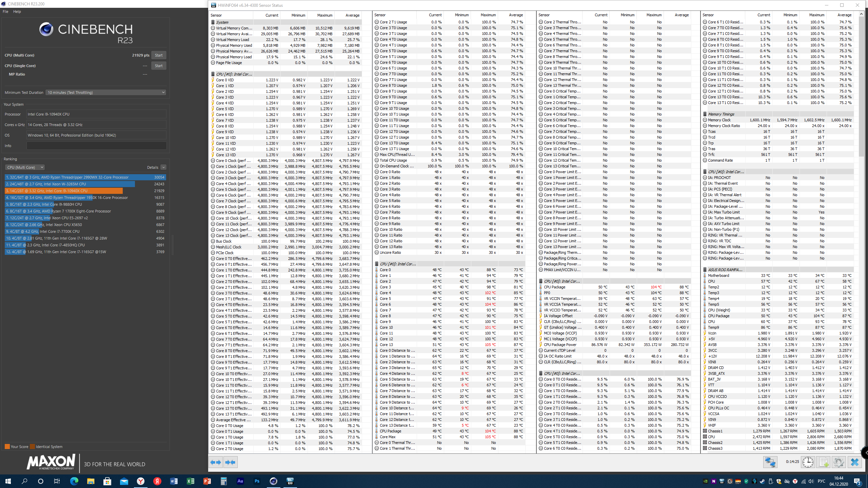Viewport: 868px width, 488px height.
Task: Open HWiNFO remote network monitoring button
Action: pyautogui.click(x=770, y=462)
